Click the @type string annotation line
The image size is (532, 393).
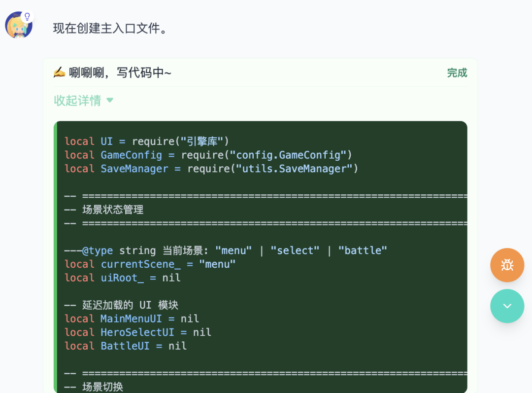click(226, 250)
